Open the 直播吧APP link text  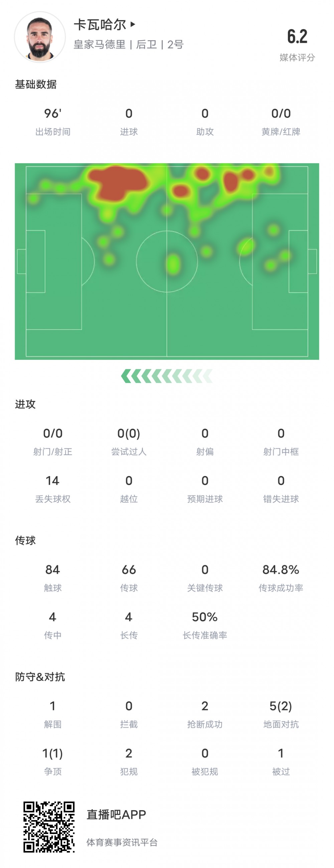116,815
